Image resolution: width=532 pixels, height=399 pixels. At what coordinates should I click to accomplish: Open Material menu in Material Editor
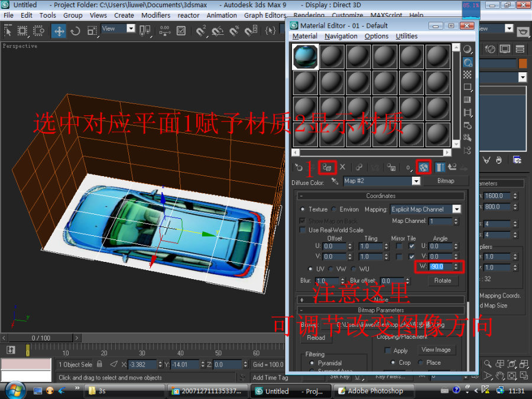point(304,36)
